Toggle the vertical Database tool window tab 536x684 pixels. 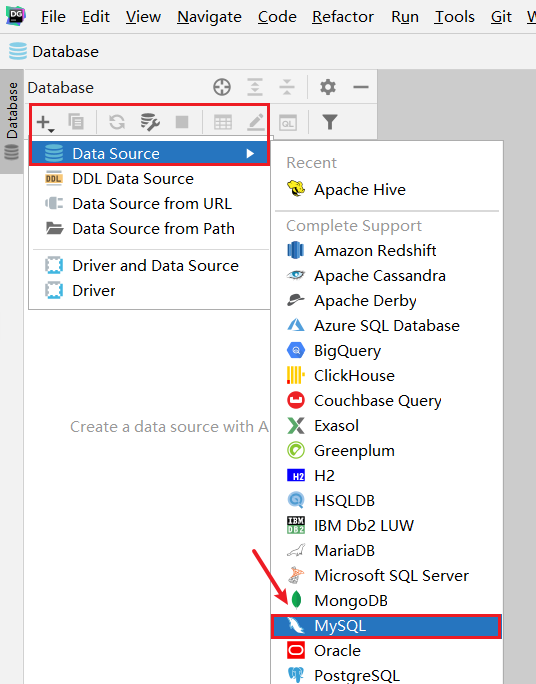(12, 121)
